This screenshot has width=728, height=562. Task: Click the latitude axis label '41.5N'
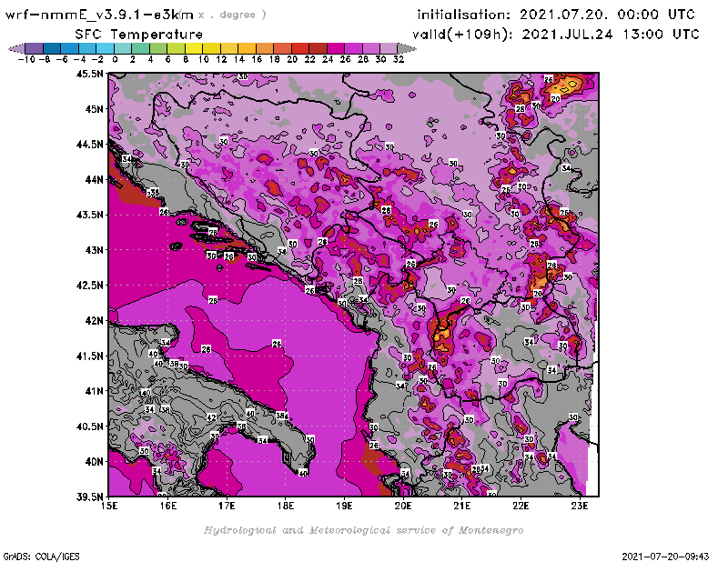coord(90,356)
